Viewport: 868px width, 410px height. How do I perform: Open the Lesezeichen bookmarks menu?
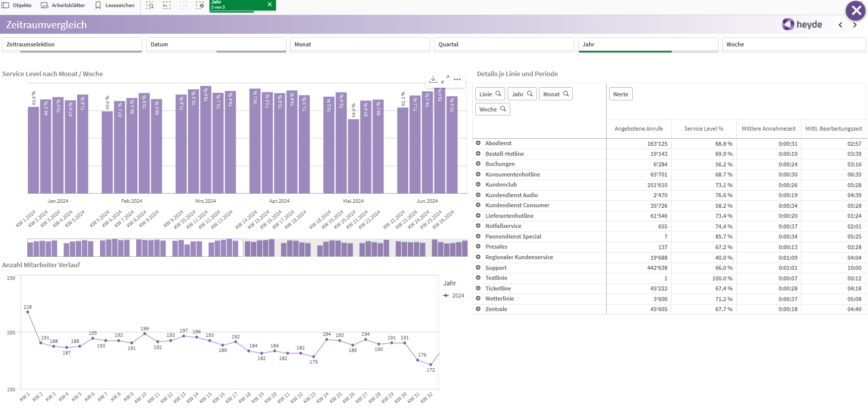click(x=115, y=6)
